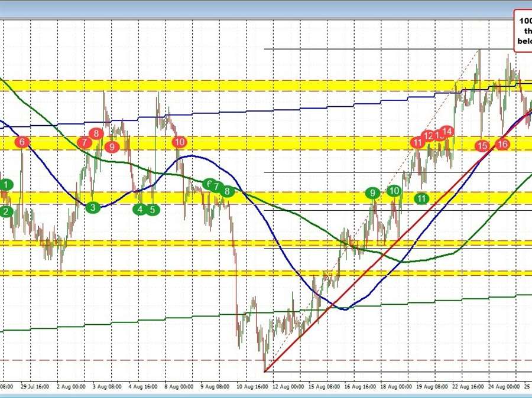The image size is (532, 398).
Task: Select the red circle numbered 10
Action: [x=180, y=142]
